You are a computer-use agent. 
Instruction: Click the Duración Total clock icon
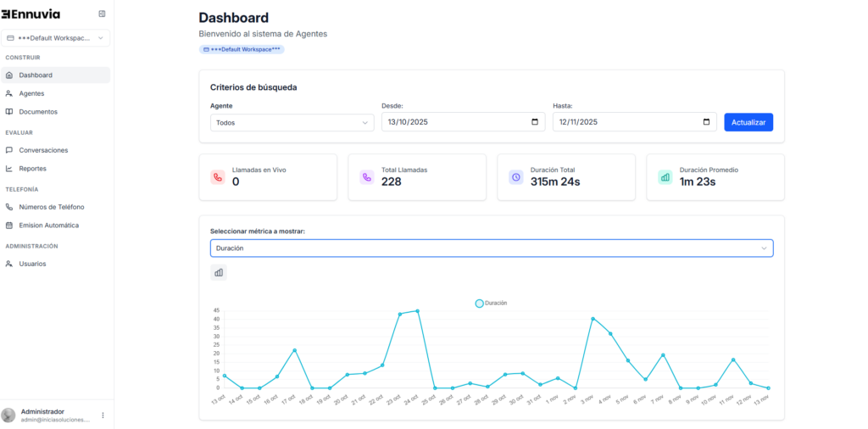point(515,177)
